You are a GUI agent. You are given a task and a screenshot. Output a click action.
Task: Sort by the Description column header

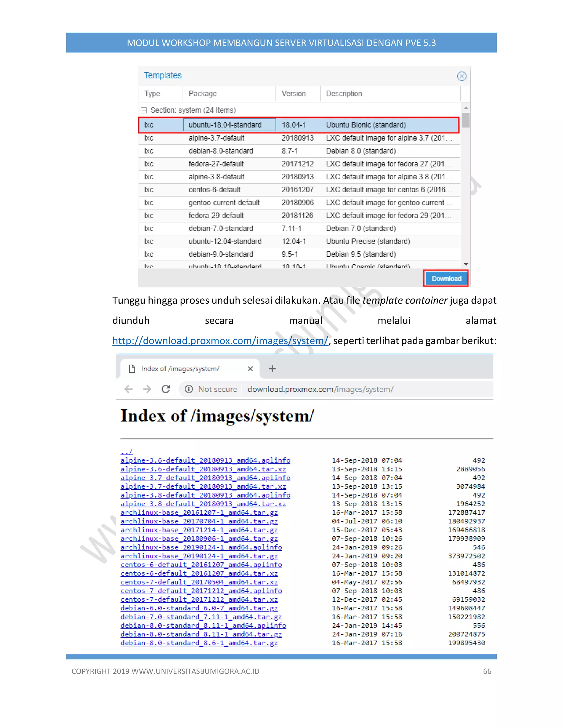pos(390,94)
